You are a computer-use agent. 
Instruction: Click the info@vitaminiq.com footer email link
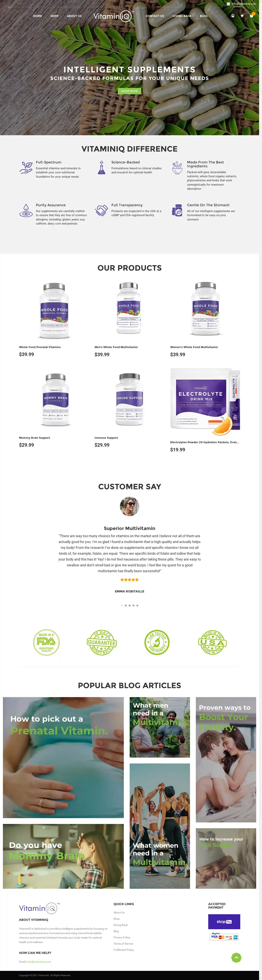39,962
